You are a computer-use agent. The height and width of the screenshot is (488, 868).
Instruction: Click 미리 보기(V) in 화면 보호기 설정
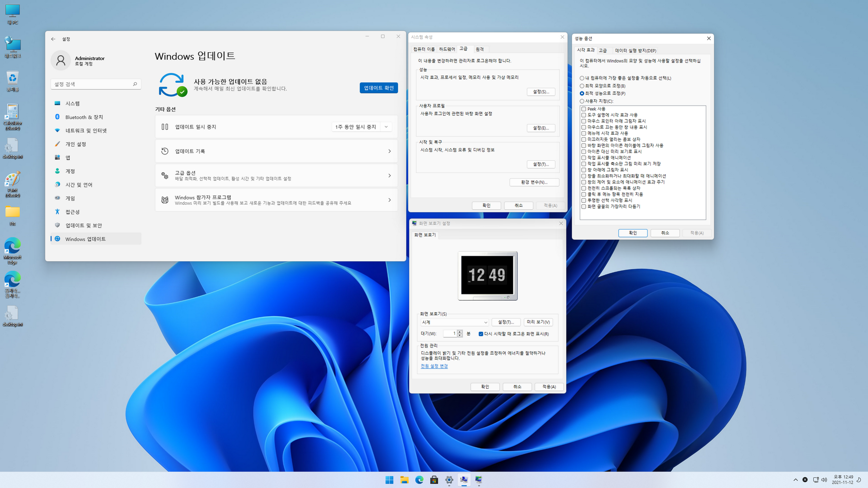pyautogui.click(x=538, y=322)
